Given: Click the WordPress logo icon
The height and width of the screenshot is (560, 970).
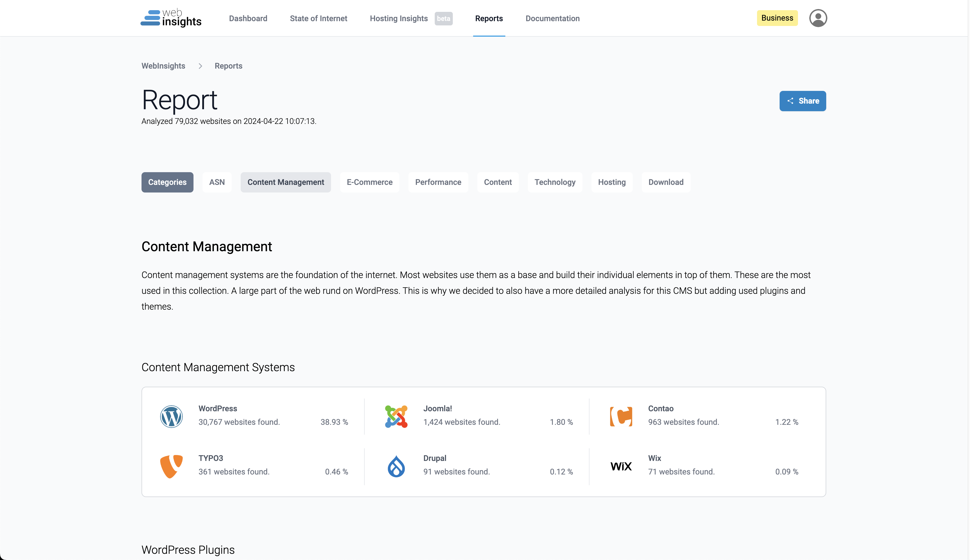Looking at the screenshot, I should coord(171,416).
